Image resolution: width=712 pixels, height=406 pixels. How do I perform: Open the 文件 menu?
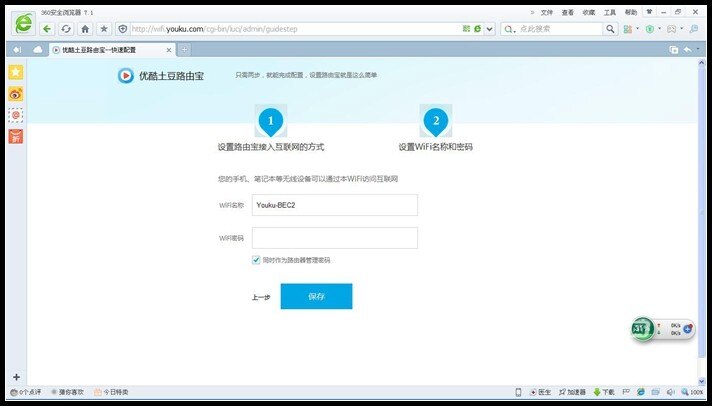tap(546, 12)
